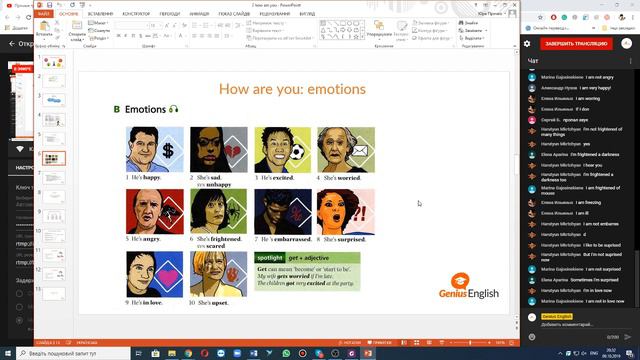The height and width of the screenshot is (360, 640).
Task: Open the ВИГЛЯД tab
Action: click(x=307, y=14)
